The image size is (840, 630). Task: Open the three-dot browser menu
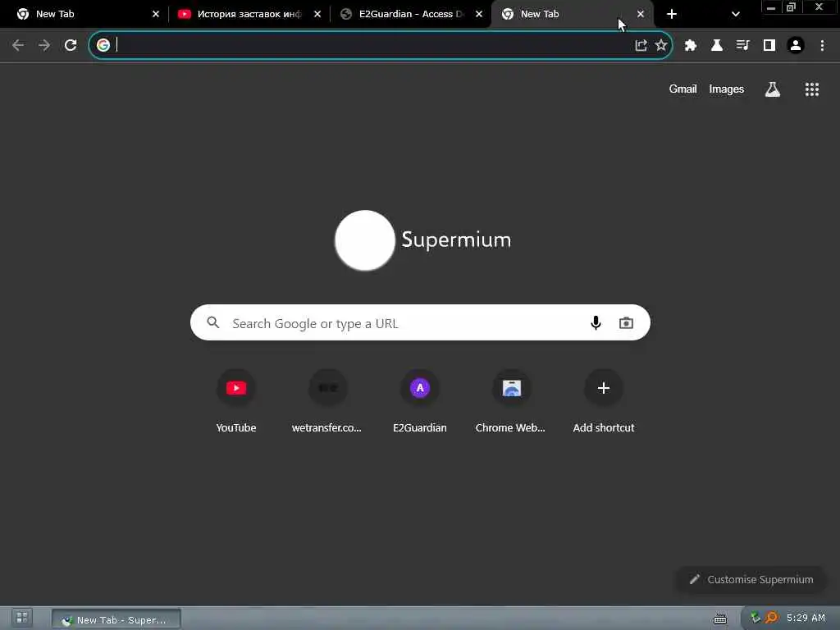pyautogui.click(x=822, y=46)
